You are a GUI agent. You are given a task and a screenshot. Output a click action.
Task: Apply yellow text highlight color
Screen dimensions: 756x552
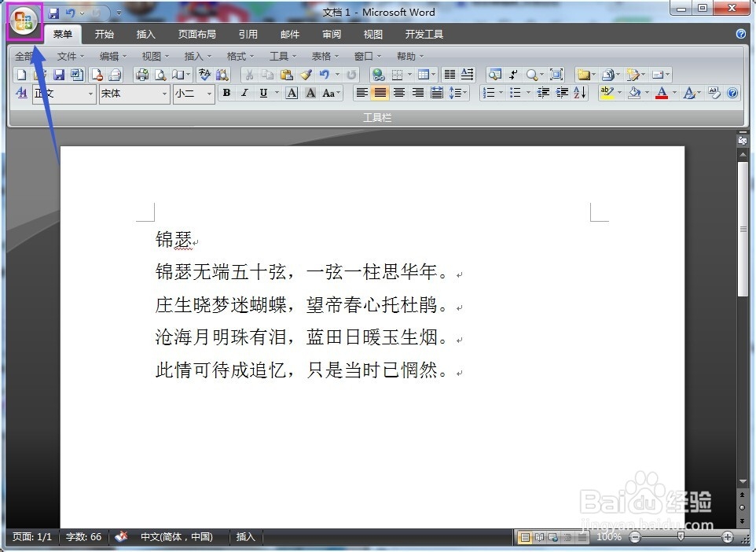pos(607,93)
